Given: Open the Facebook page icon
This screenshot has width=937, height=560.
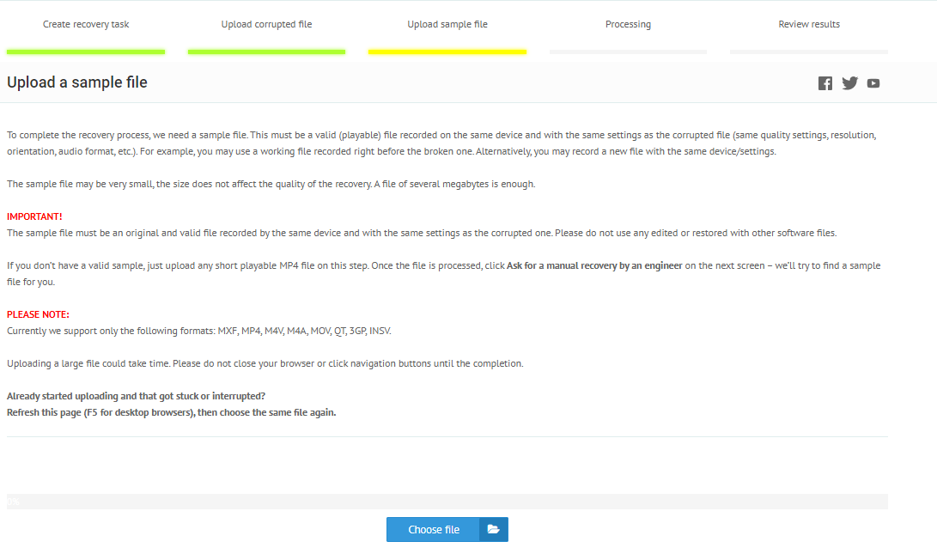Looking at the screenshot, I should pyautogui.click(x=825, y=83).
